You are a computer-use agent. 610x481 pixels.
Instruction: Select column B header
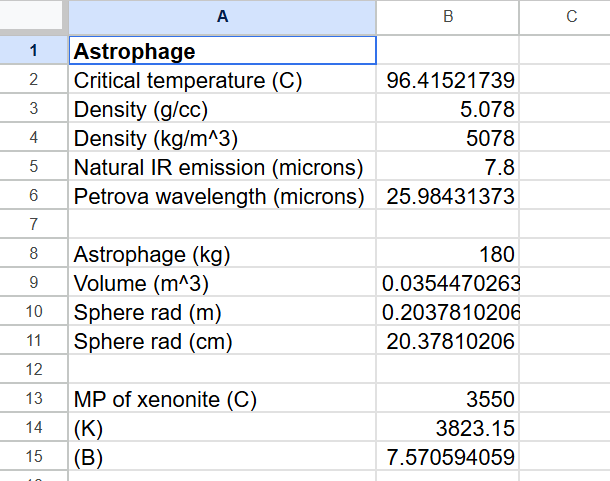tap(448, 17)
